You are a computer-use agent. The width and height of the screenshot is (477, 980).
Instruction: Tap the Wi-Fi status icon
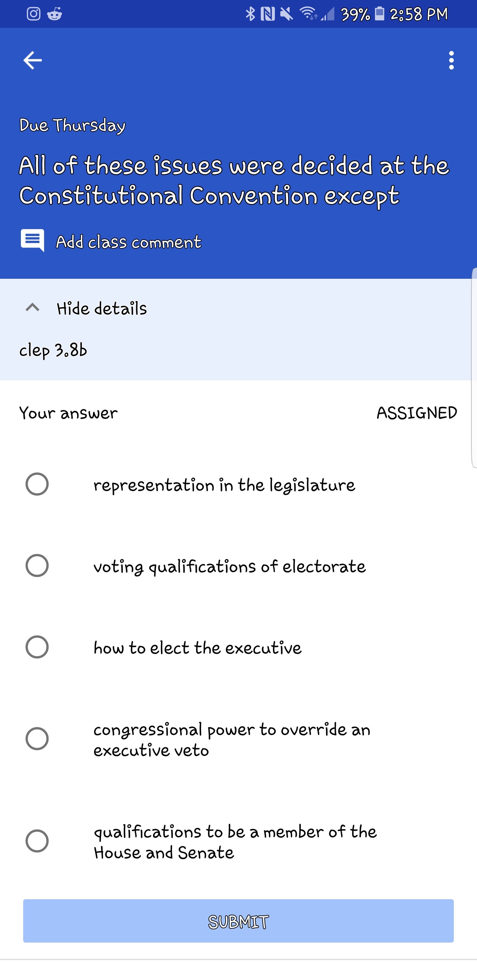[308, 14]
